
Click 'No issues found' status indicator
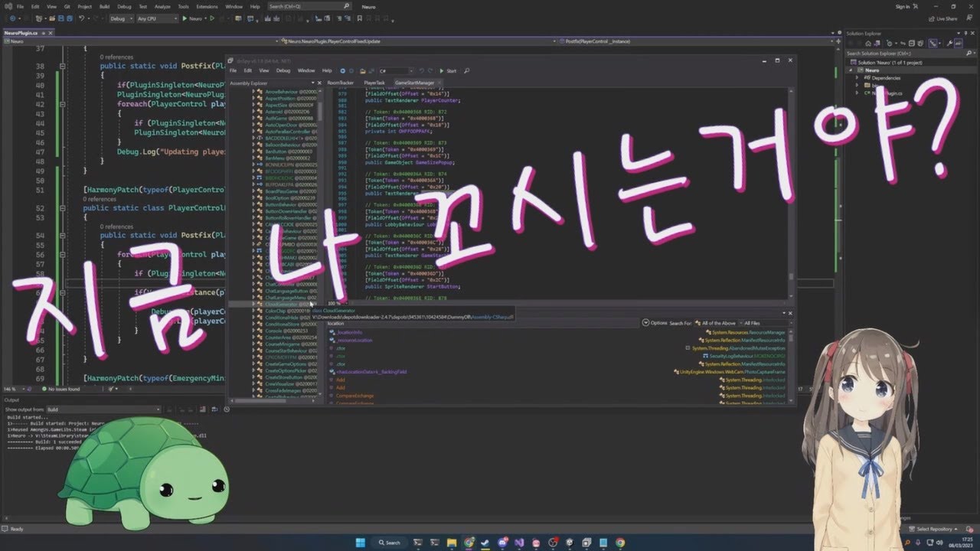click(x=60, y=389)
